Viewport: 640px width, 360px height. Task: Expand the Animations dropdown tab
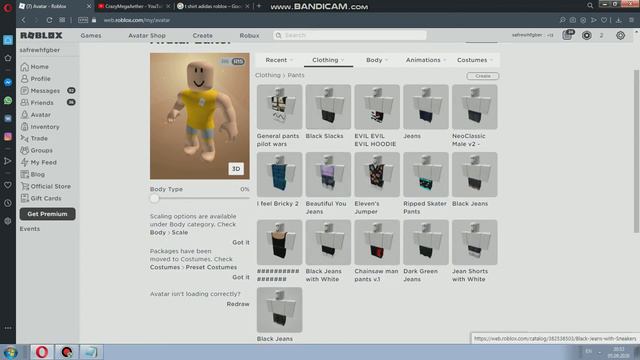(x=426, y=60)
